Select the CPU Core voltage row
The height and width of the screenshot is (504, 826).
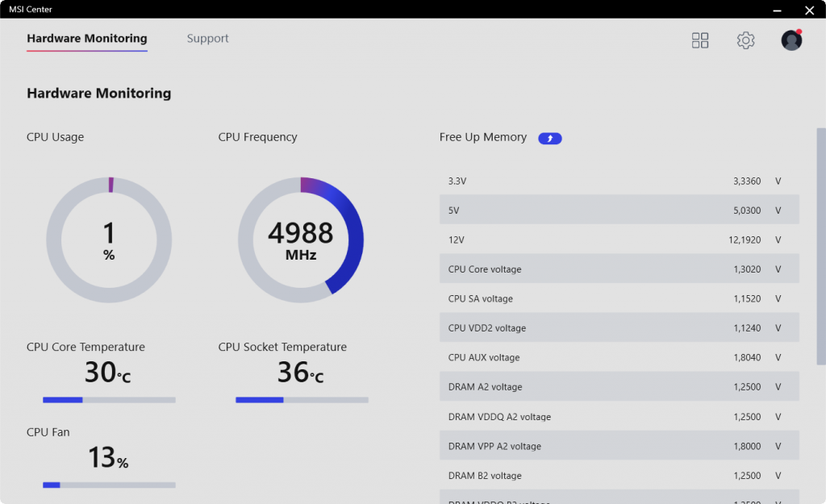[619, 269]
